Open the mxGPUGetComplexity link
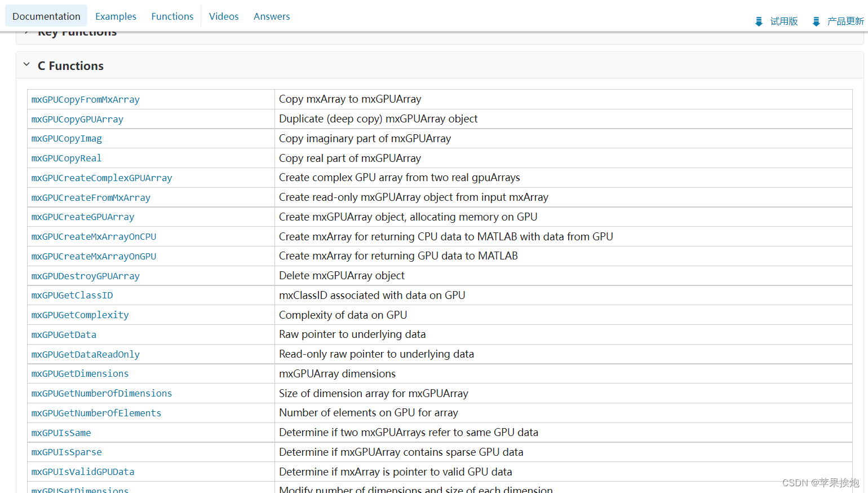This screenshot has width=868, height=493. [80, 315]
